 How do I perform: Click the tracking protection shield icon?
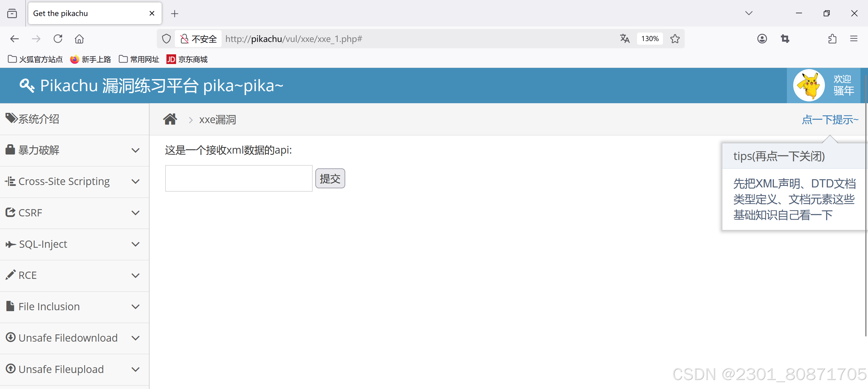pyautogui.click(x=166, y=39)
